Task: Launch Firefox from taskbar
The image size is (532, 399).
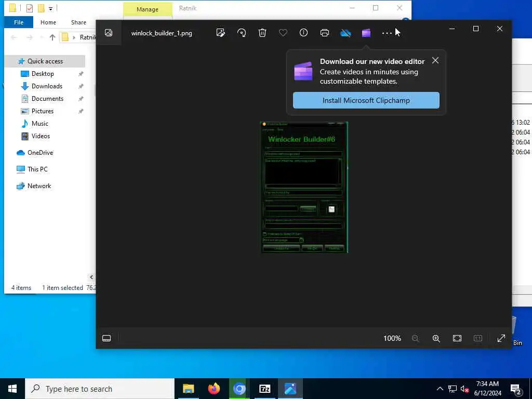Action: (x=214, y=389)
